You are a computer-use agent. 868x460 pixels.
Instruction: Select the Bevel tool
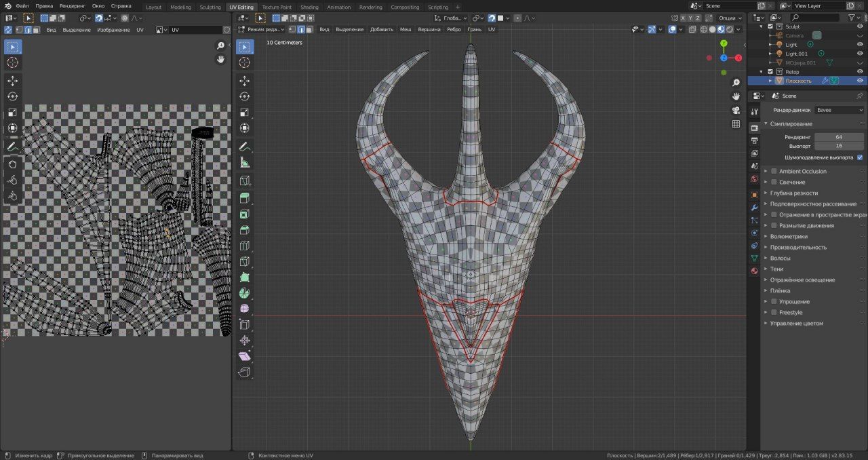(245, 229)
